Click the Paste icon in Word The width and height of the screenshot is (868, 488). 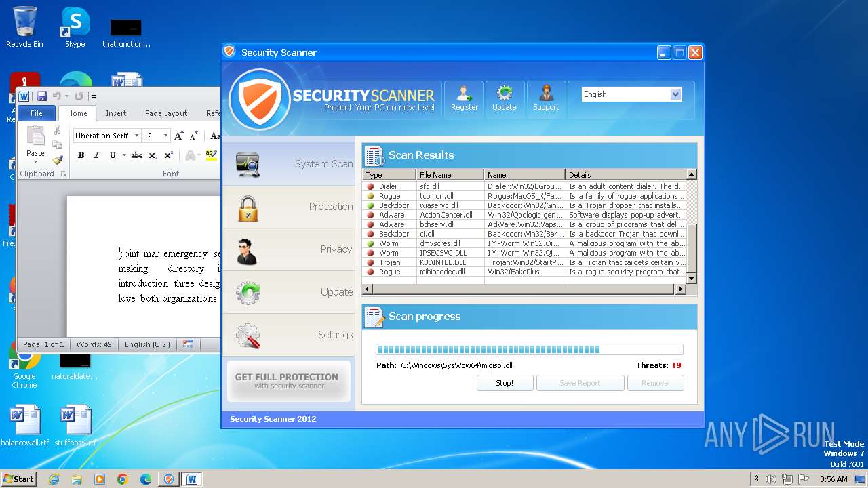click(x=35, y=136)
